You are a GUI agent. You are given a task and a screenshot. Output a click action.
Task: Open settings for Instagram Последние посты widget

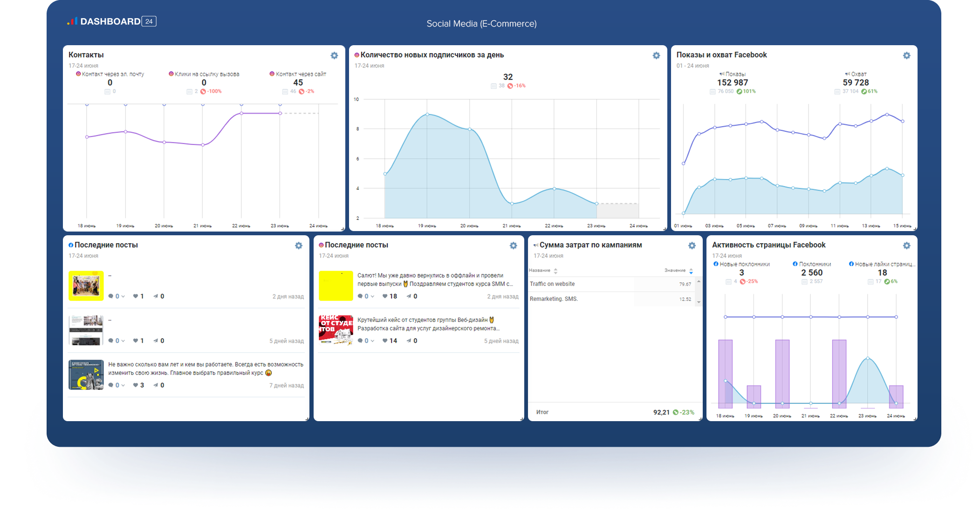click(513, 246)
